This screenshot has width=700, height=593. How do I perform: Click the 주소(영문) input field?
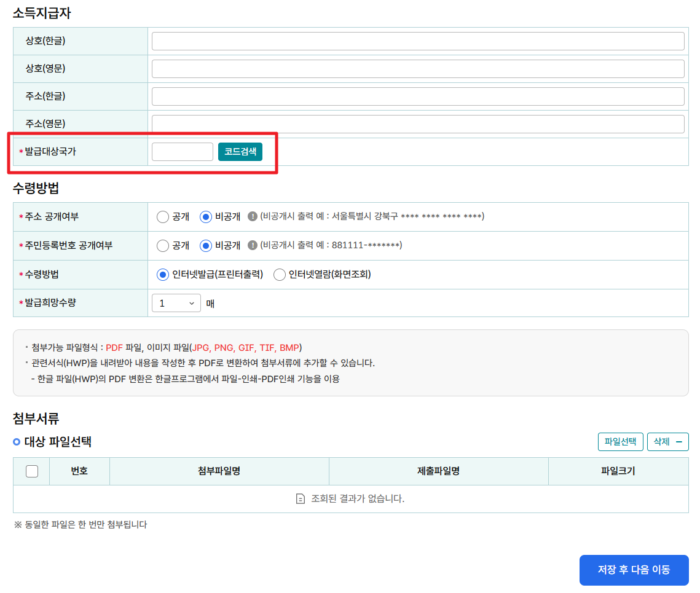(418, 124)
